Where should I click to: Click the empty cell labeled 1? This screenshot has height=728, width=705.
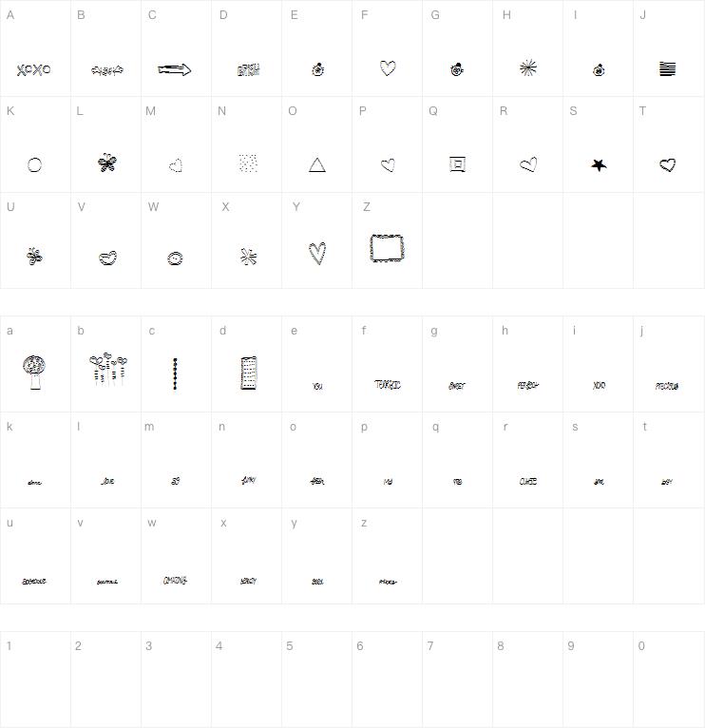[x=35, y=680]
